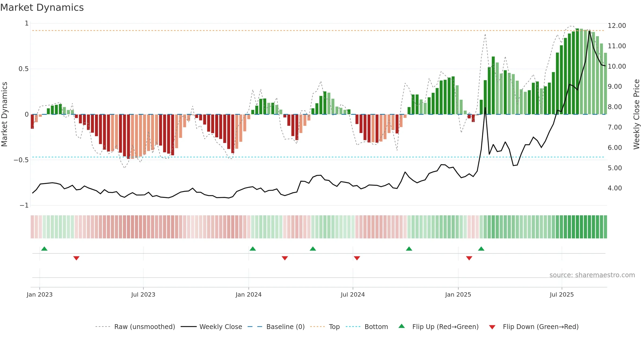
Task: Click the 4.00 right-axis tick label
Action: pyautogui.click(x=615, y=188)
